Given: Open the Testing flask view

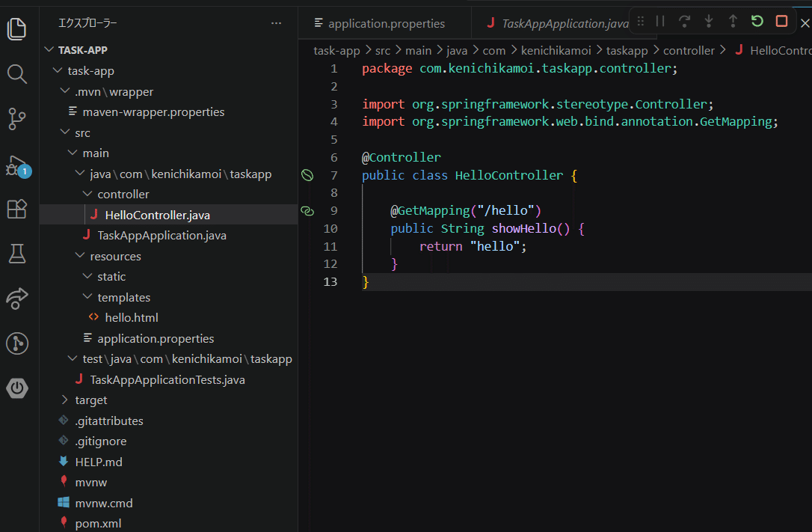Looking at the screenshot, I should 17,254.
